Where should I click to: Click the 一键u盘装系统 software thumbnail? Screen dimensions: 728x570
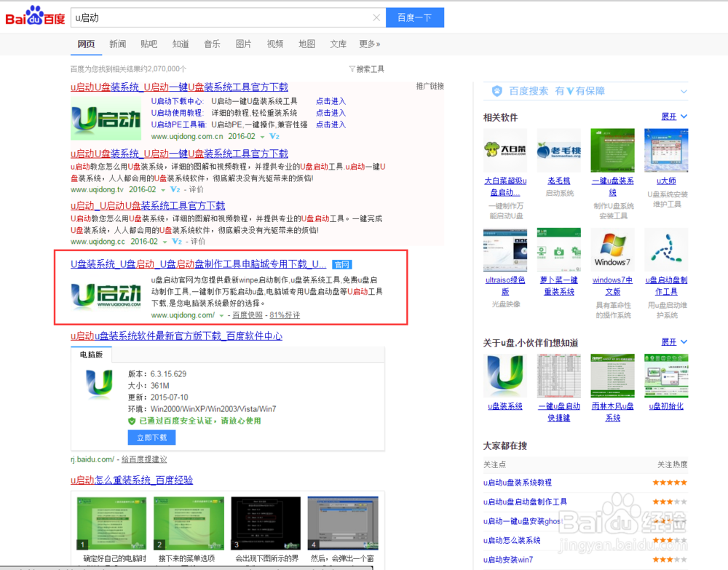[612, 151]
